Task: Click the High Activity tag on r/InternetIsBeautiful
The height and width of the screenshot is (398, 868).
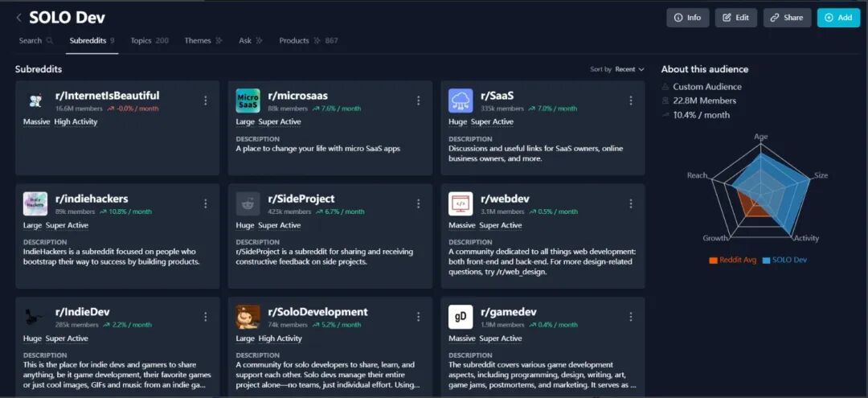Action: 76,121
